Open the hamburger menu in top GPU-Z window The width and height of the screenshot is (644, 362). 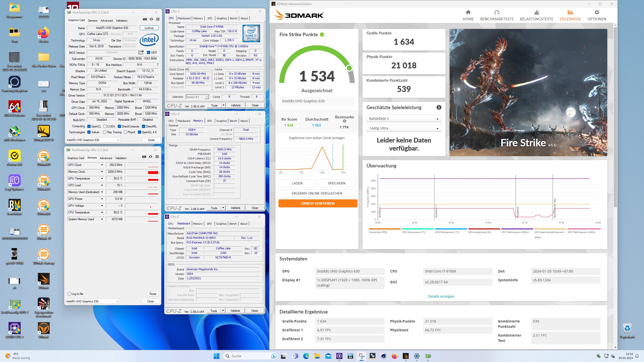[x=158, y=19]
